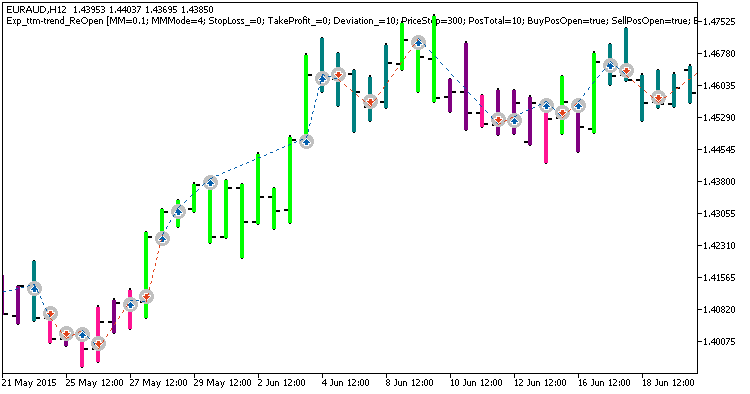Select the 25 May 12:00 date label
The image size is (750, 394).
95,383
